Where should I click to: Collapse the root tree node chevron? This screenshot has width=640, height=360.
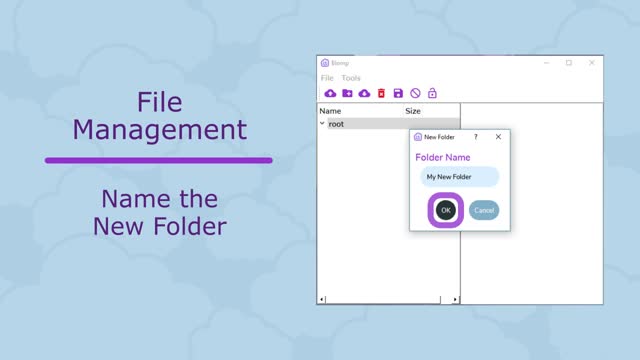tap(322, 123)
